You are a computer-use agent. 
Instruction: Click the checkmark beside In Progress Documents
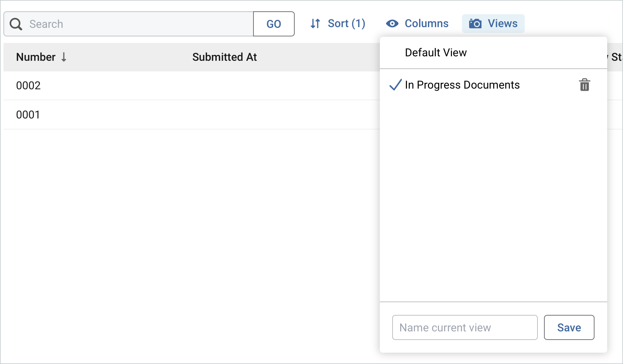click(395, 85)
